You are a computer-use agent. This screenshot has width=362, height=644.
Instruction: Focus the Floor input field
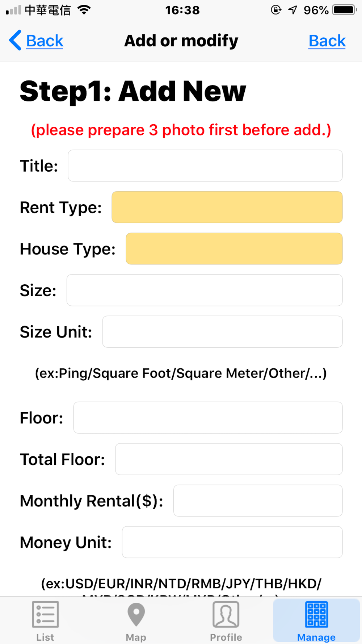(x=208, y=418)
